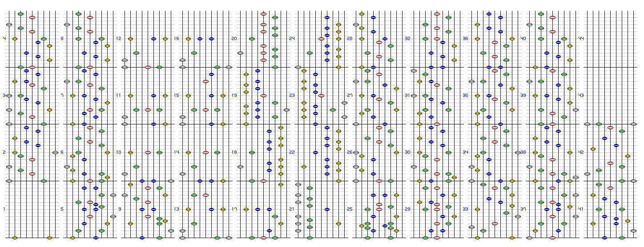Select measure number 21
Image resolution: width=644 pixels, height=247 pixels.
292,209
